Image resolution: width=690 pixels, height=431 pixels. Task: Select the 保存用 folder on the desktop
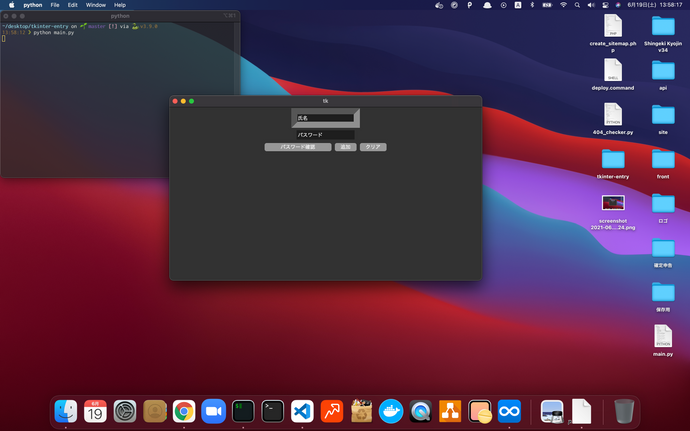(663, 292)
